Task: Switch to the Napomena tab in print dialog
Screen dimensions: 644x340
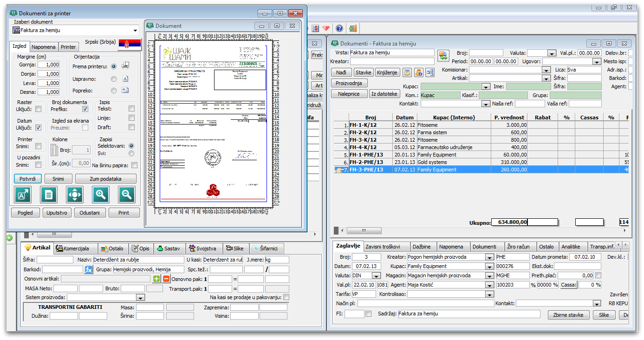Action: (44, 47)
